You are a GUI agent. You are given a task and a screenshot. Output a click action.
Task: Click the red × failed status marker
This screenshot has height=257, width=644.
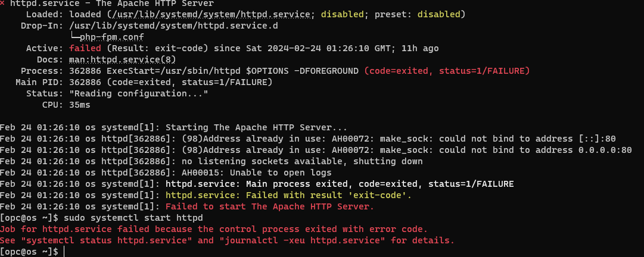coord(4,3)
